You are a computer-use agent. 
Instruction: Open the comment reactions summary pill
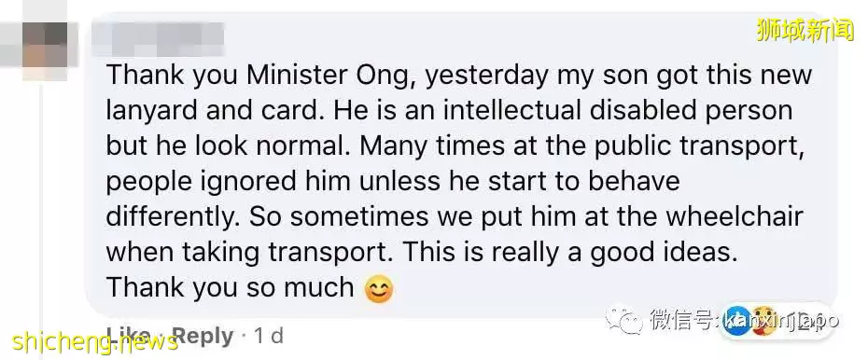[777, 321]
